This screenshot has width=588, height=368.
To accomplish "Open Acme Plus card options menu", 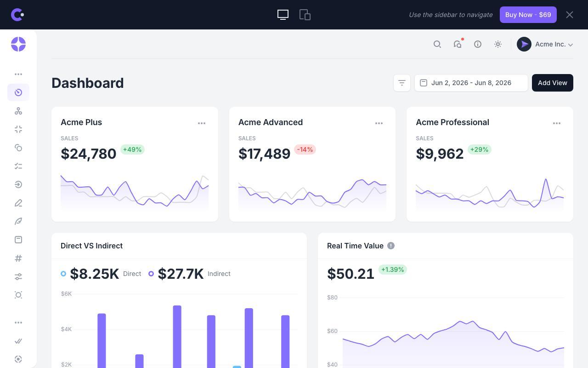I will 202,123.
